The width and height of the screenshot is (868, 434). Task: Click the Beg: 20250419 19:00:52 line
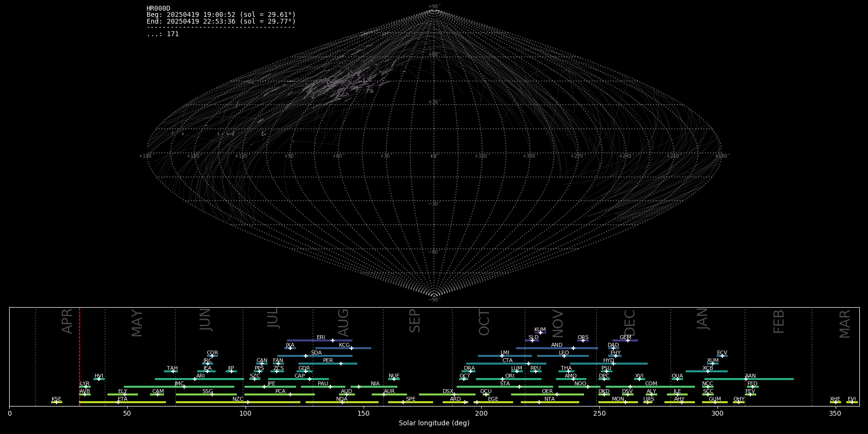pos(221,15)
